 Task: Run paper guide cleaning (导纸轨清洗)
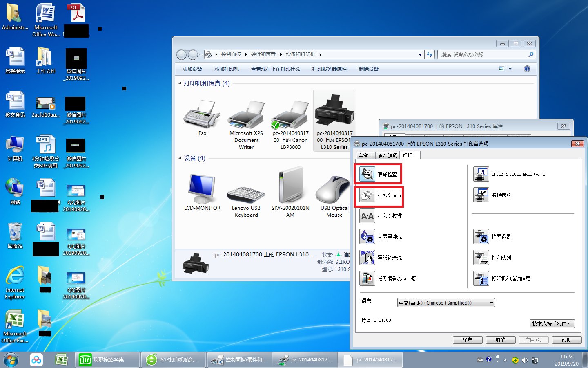click(x=367, y=258)
